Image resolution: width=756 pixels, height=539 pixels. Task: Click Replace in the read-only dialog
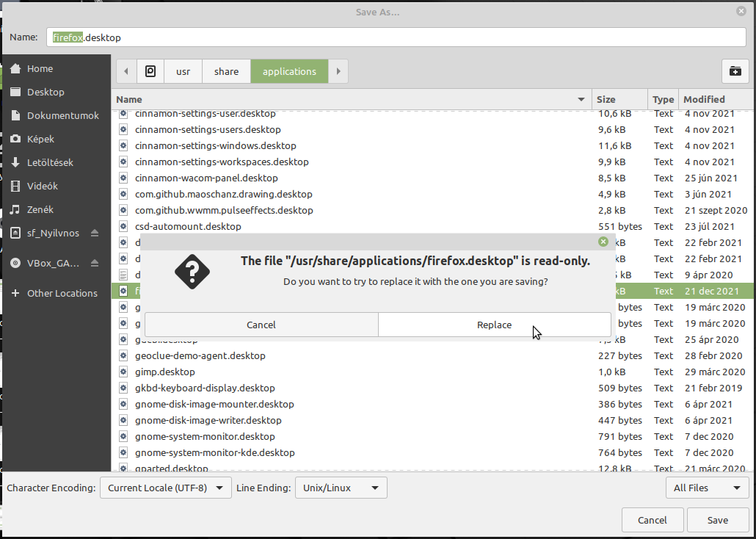[x=494, y=325]
